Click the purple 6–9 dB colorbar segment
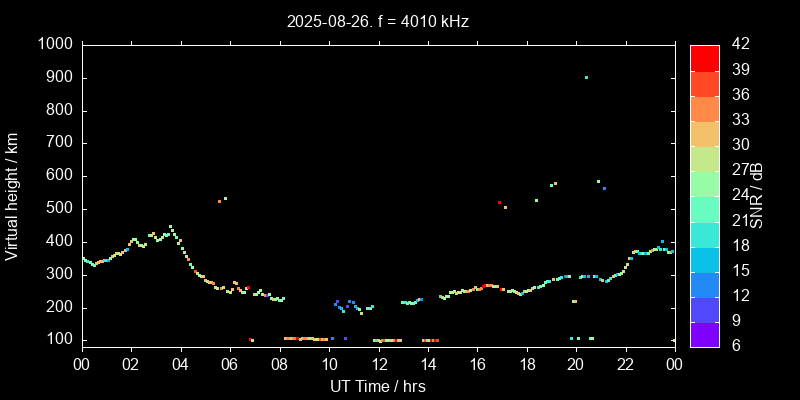This screenshot has height=400, width=800. tap(704, 334)
